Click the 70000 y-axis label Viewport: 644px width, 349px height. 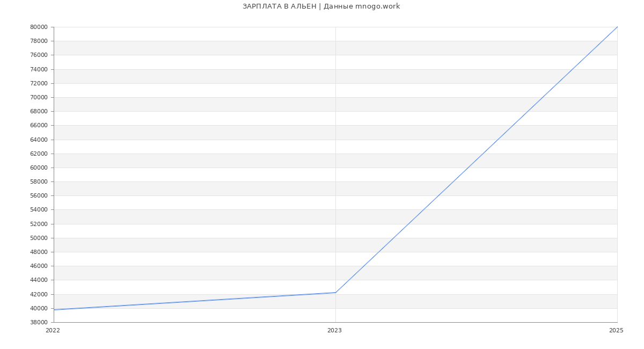tap(39, 97)
